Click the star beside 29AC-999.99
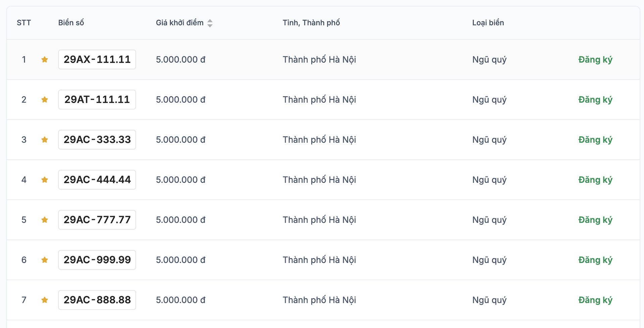 pos(45,260)
